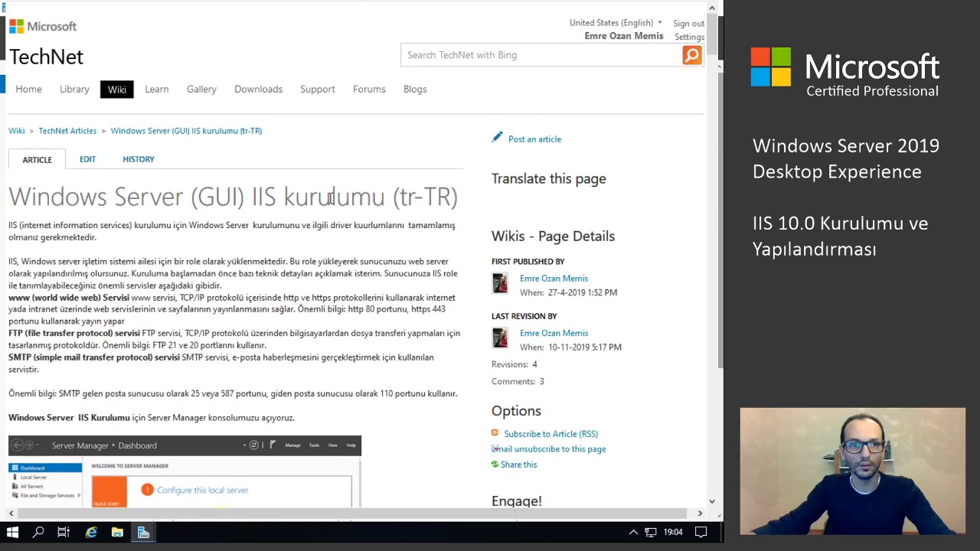
Task: Click Configure this local server in screenshot image
Action: tap(202, 490)
